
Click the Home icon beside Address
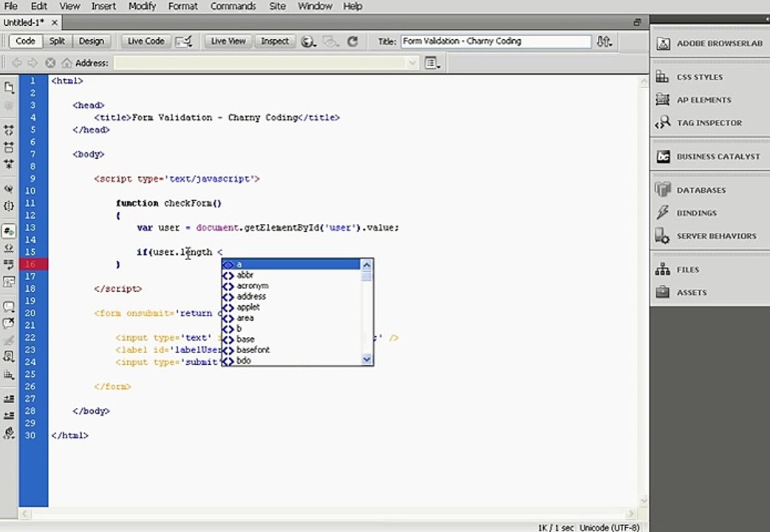(x=67, y=63)
